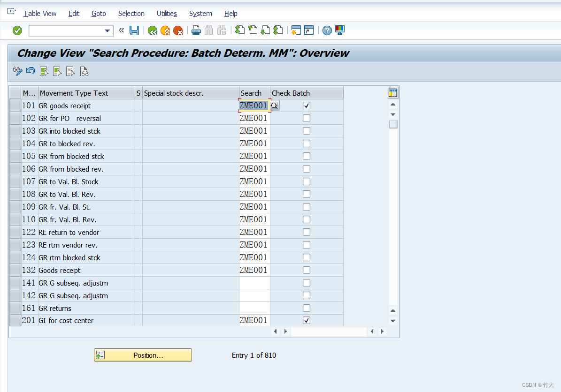Open the Table View menu
561x392 pixels.
point(40,14)
